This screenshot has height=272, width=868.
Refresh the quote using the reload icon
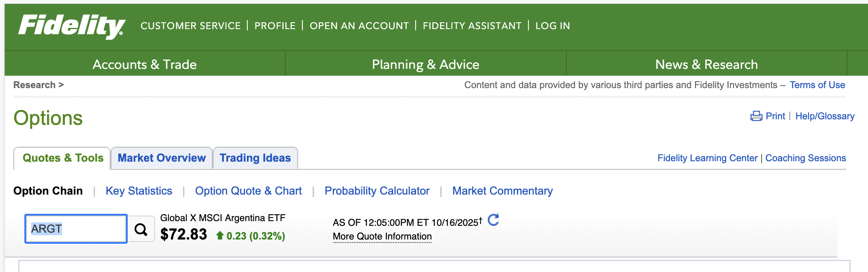click(x=493, y=220)
